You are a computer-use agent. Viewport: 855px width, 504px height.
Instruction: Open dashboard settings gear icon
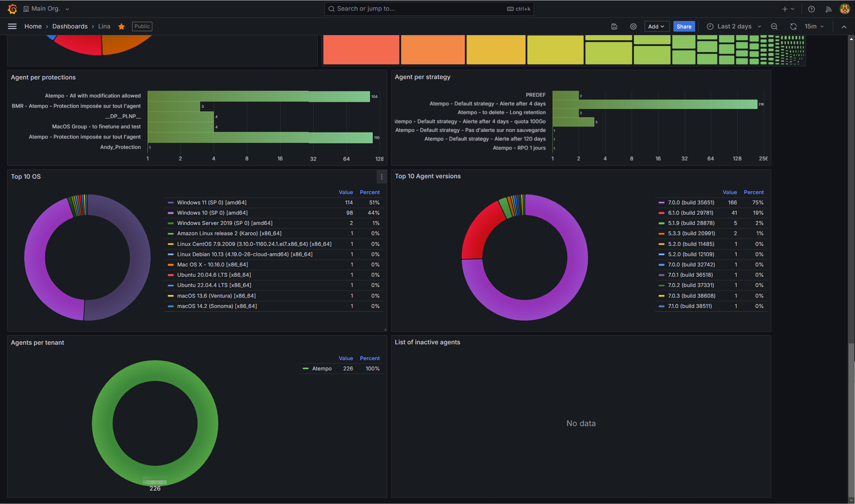click(633, 26)
